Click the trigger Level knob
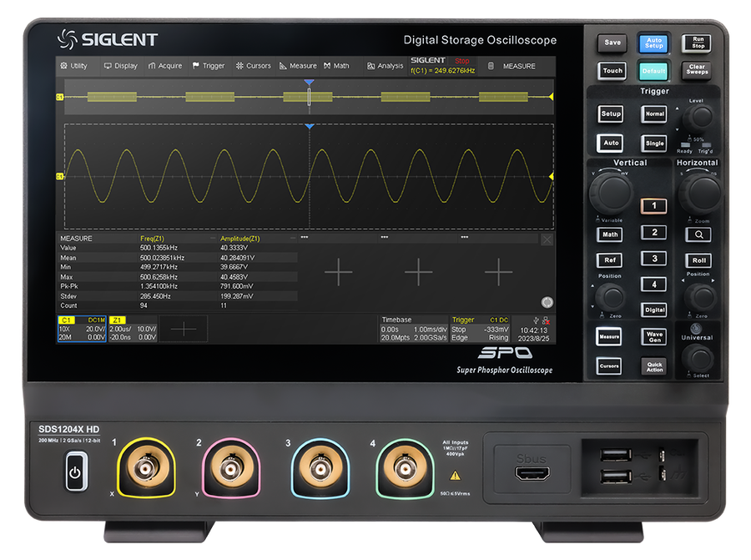 point(698,118)
